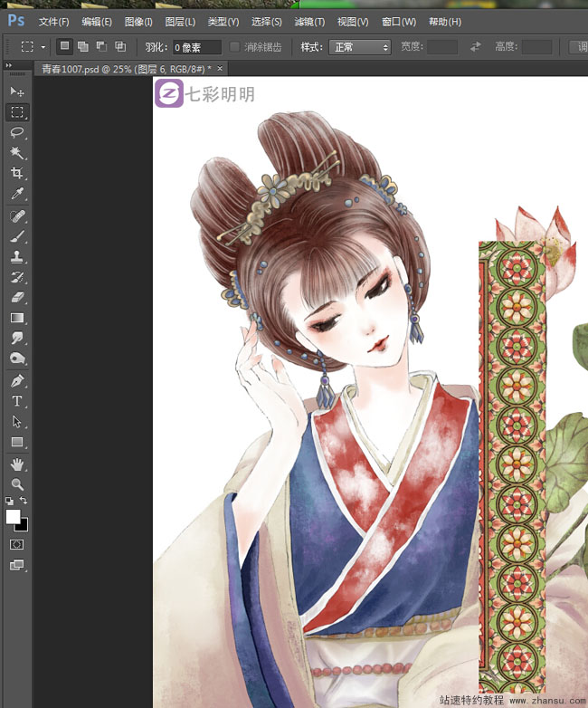Select the Move tool
The height and width of the screenshot is (708, 588).
pos(17,91)
